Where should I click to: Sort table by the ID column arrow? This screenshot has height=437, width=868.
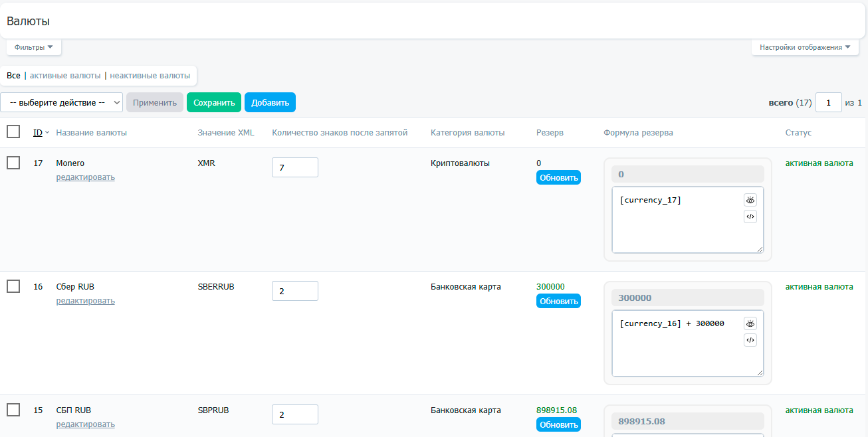pyautogui.click(x=47, y=133)
